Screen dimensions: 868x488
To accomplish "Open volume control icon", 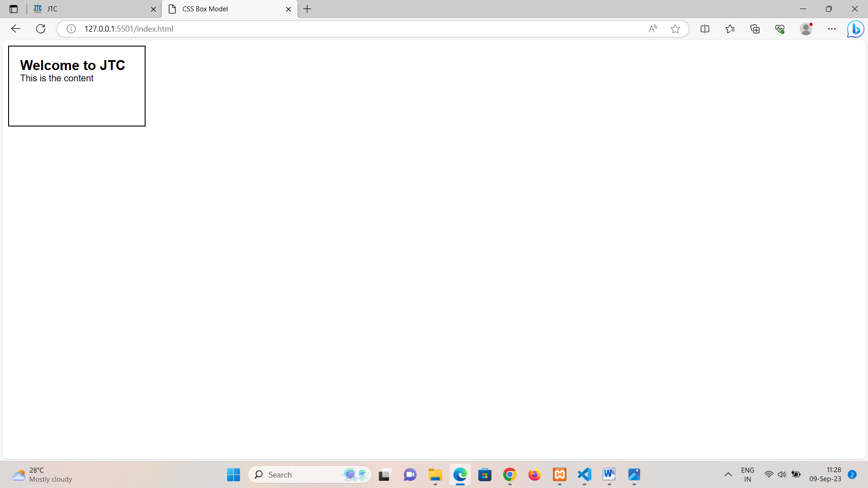I will (782, 475).
